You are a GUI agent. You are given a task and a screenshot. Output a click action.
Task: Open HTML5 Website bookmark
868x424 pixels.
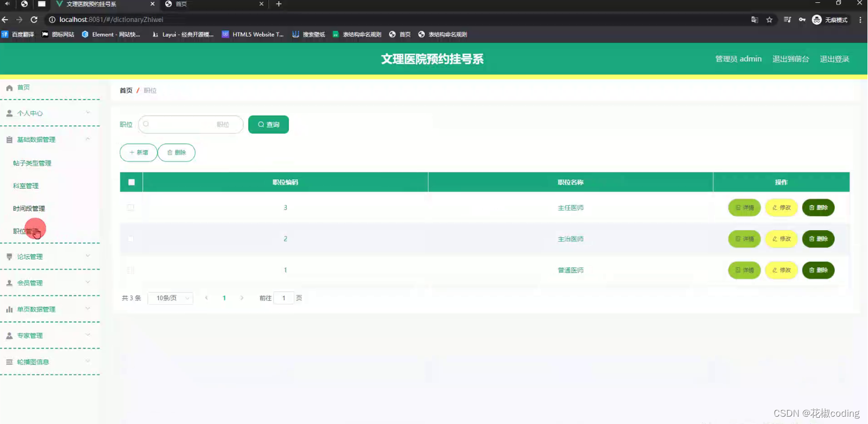(x=253, y=34)
